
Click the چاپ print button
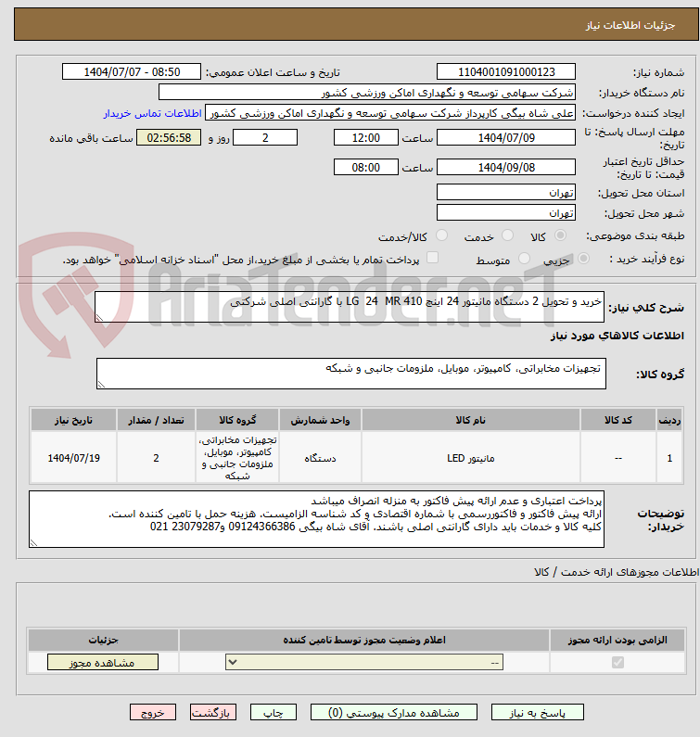point(274,713)
